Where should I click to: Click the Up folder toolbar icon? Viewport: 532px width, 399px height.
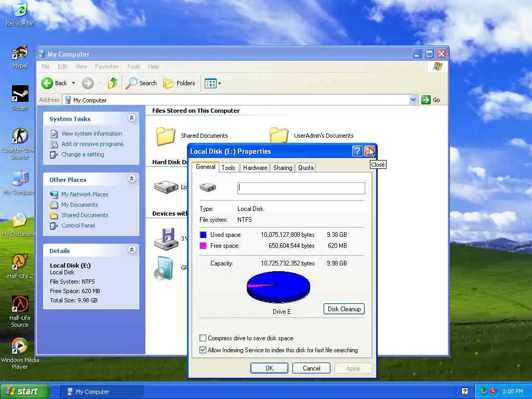[x=113, y=83]
